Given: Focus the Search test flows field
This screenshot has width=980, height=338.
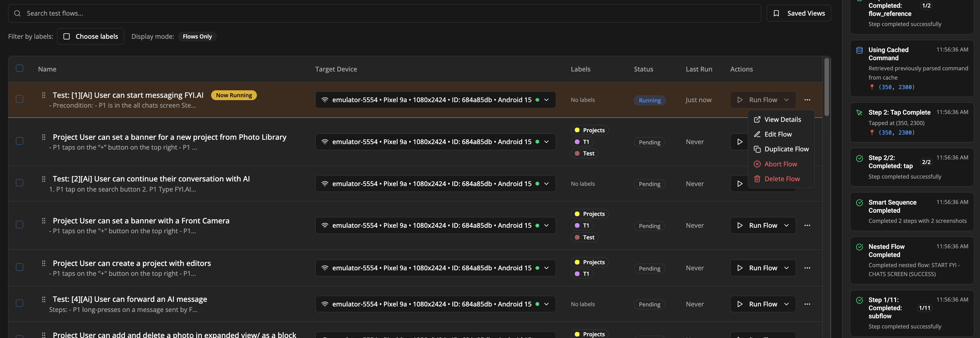Looking at the screenshot, I should point(384,13).
